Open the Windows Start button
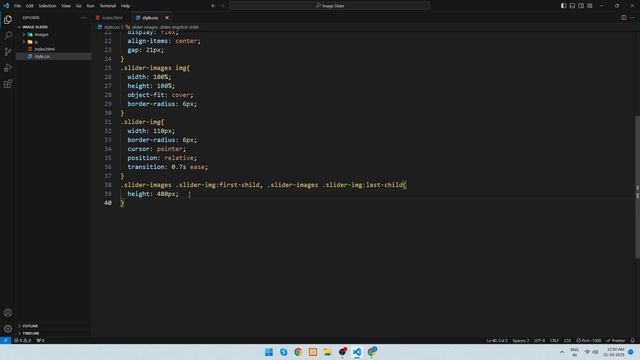This screenshot has width=640, height=360. point(269,352)
